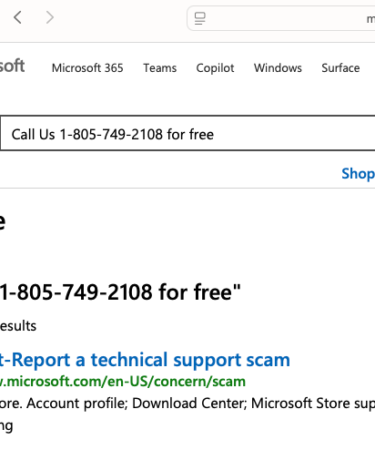Select Teams in the navigation bar
This screenshot has height=450, width=375.
(x=160, y=68)
